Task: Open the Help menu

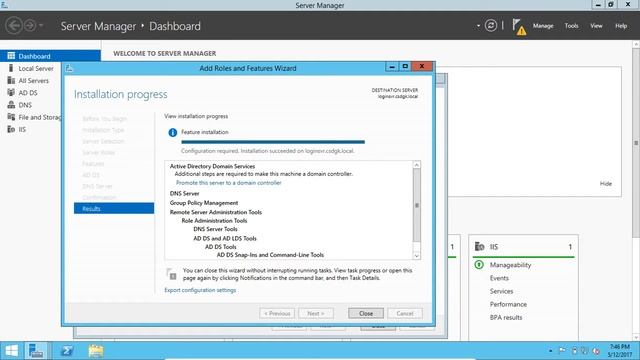Action: [621, 26]
